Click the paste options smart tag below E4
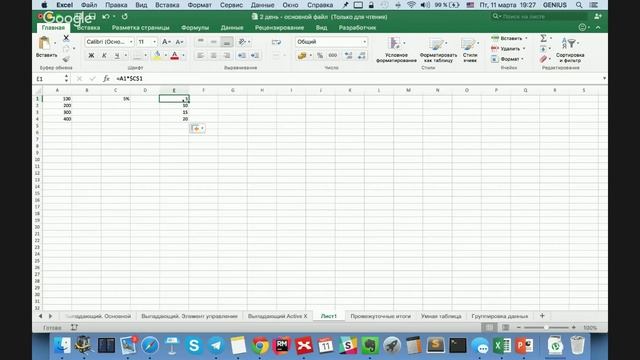This screenshot has width=640, height=360. pos(198,129)
